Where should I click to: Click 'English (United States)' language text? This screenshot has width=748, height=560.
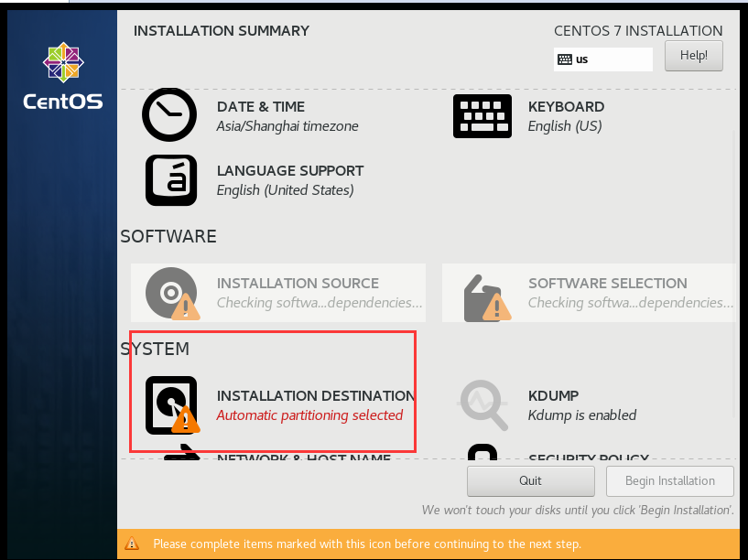(286, 190)
